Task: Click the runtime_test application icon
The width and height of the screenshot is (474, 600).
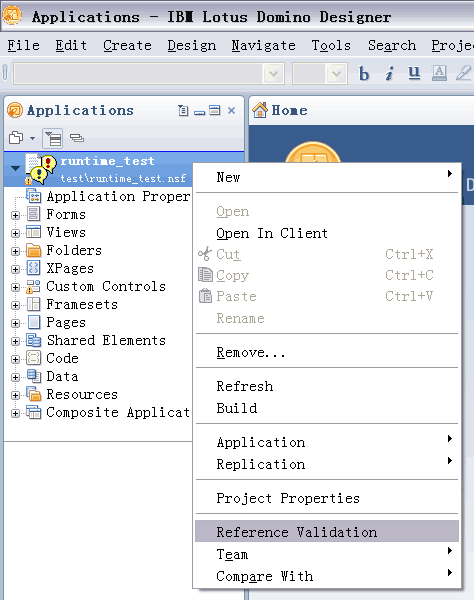Action: click(x=40, y=168)
